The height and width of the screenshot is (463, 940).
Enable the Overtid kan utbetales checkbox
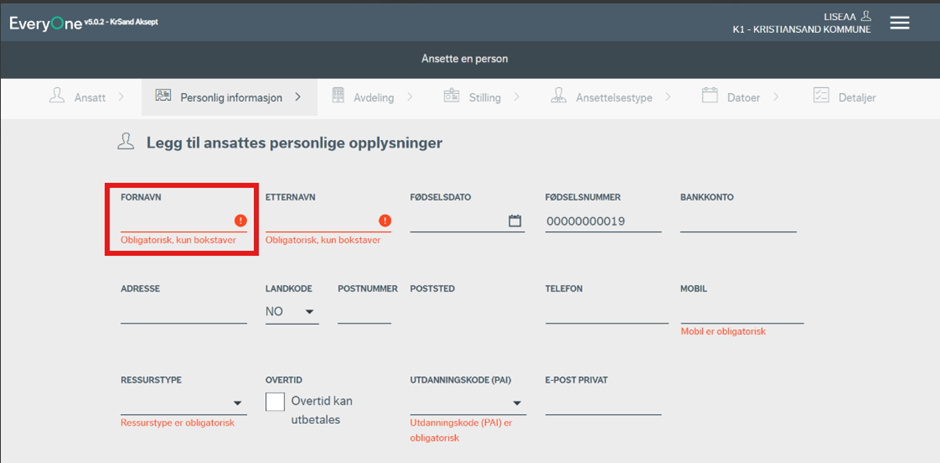point(275,402)
